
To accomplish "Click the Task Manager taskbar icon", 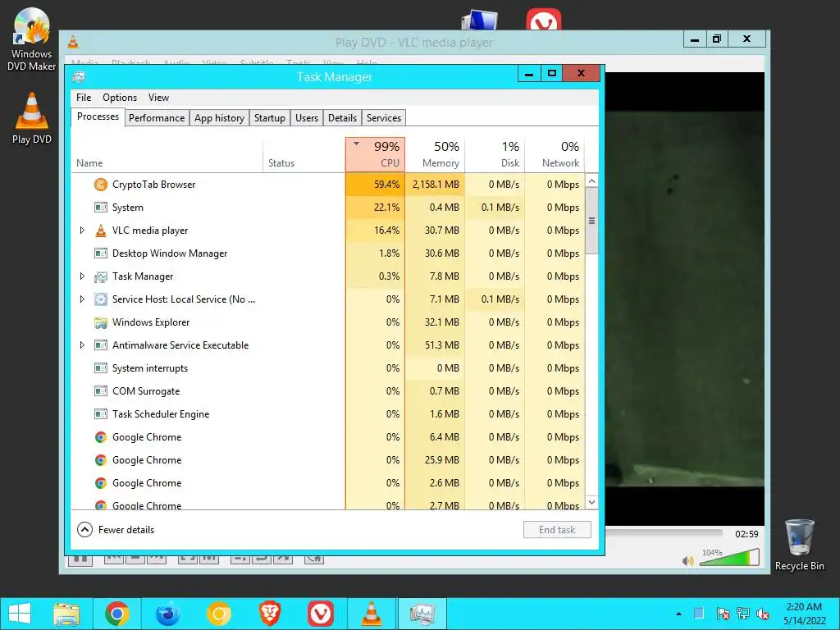I will [422, 614].
